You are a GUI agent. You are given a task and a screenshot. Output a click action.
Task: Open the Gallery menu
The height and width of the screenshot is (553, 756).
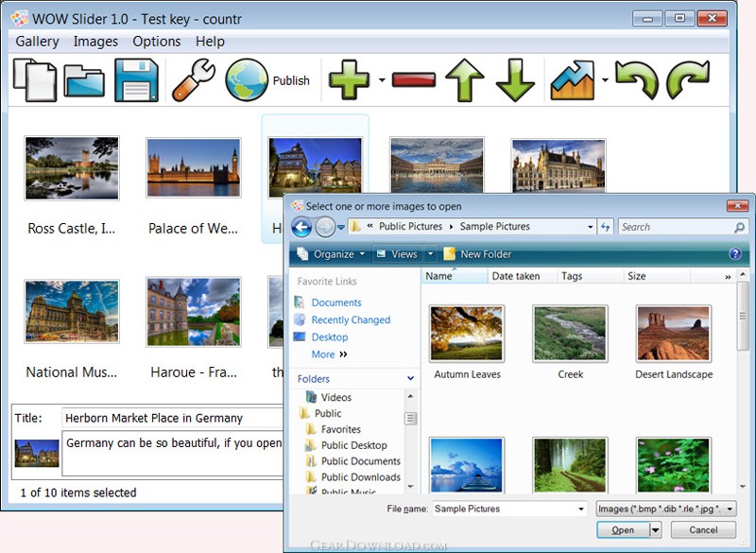coord(38,42)
